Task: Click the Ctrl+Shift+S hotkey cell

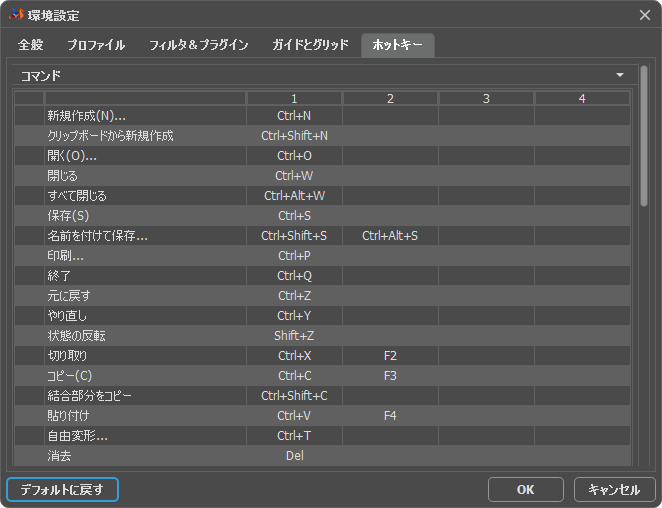Action: tap(294, 236)
